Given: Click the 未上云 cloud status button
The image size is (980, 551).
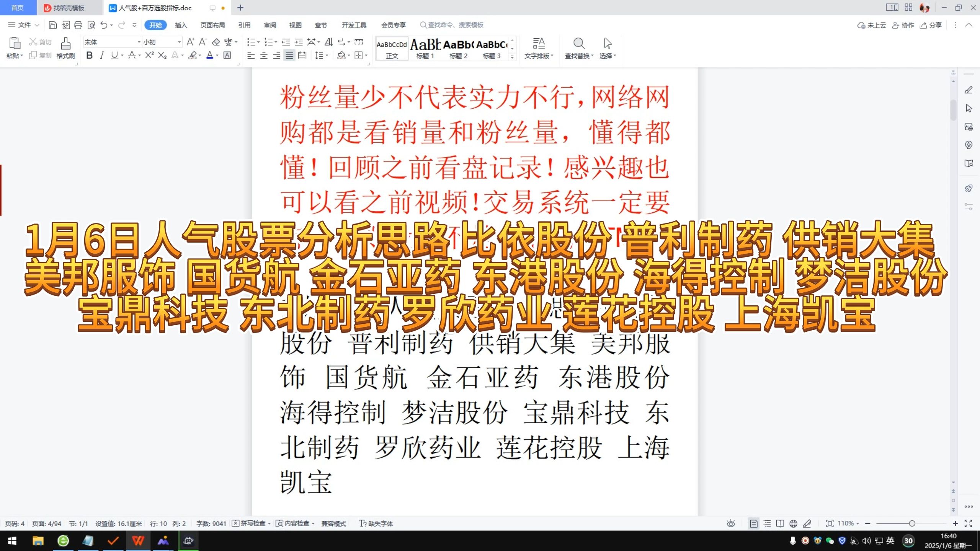Looking at the screenshot, I should [x=872, y=25].
